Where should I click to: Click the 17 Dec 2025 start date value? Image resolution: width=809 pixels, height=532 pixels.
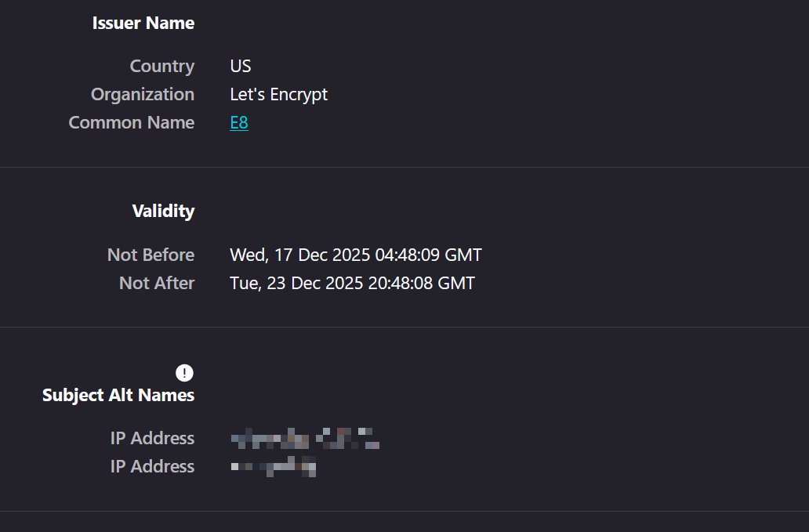[x=355, y=255]
